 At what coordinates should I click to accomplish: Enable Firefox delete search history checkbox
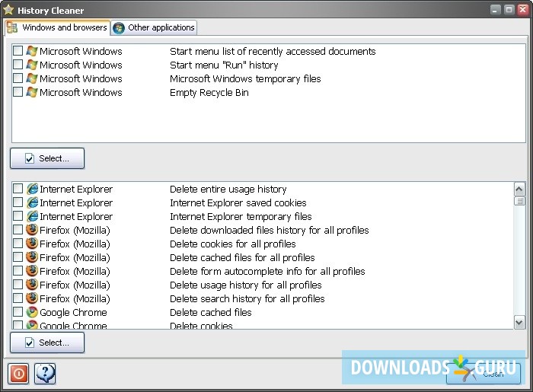pos(18,298)
